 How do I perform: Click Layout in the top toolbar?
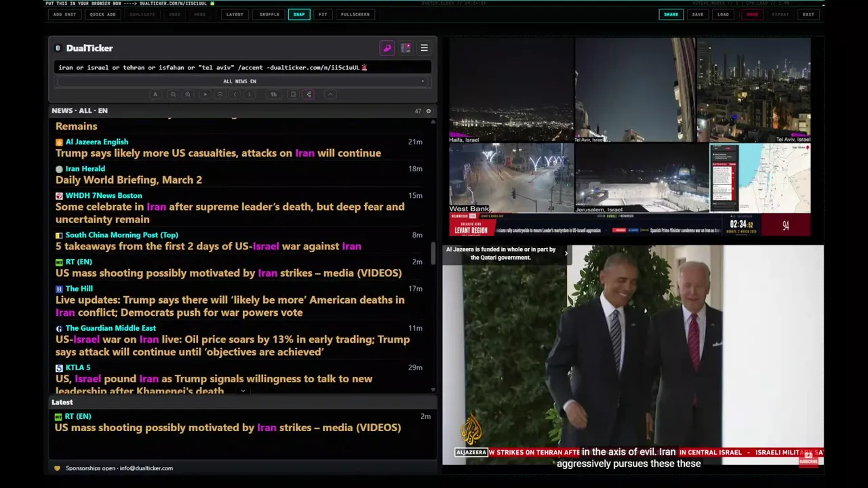[235, 14]
